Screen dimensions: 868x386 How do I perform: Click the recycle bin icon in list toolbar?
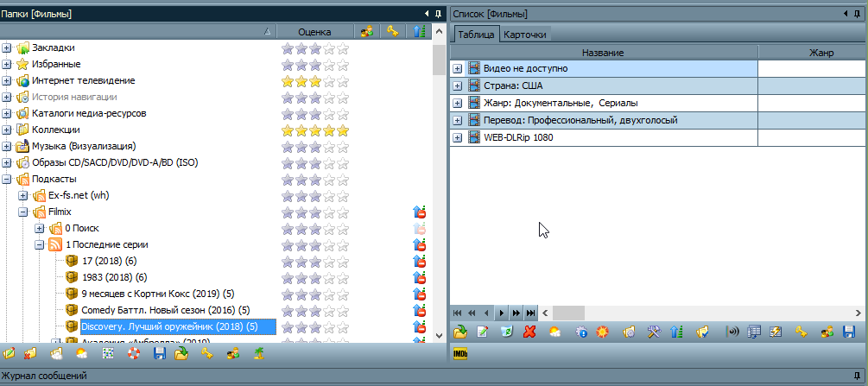coord(507,332)
